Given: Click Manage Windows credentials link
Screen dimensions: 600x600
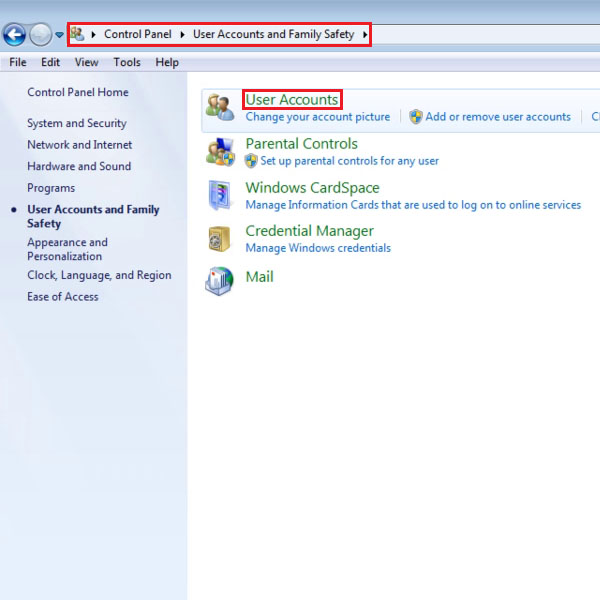Looking at the screenshot, I should (x=318, y=248).
